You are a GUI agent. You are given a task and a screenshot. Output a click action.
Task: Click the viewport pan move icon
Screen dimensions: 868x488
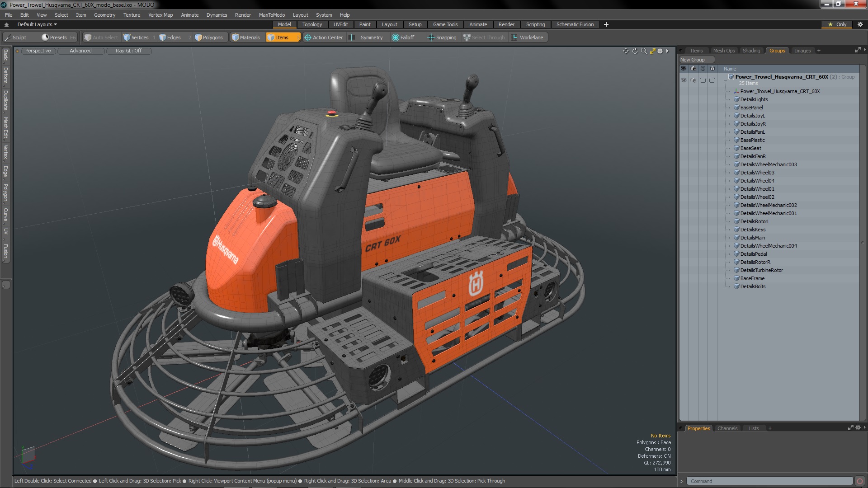click(x=626, y=51)
